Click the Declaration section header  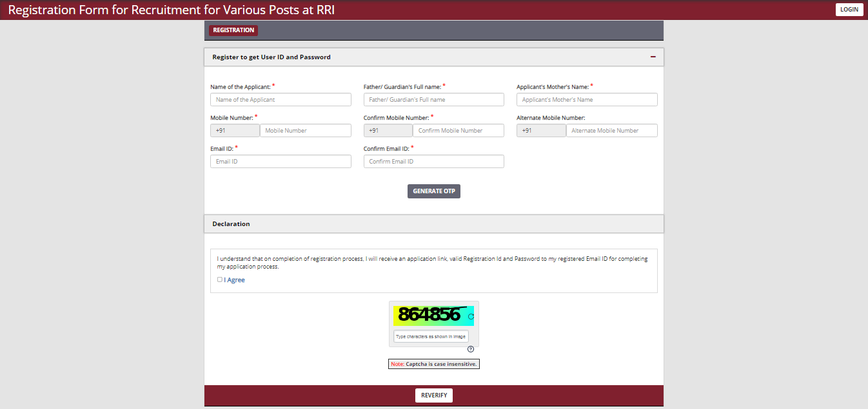click(x=433, y=224)
